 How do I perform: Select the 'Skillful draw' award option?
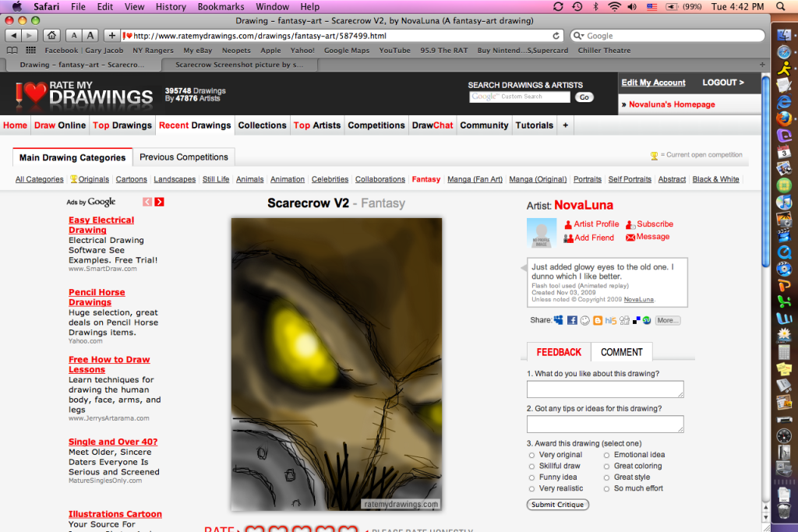click(531, 467)
